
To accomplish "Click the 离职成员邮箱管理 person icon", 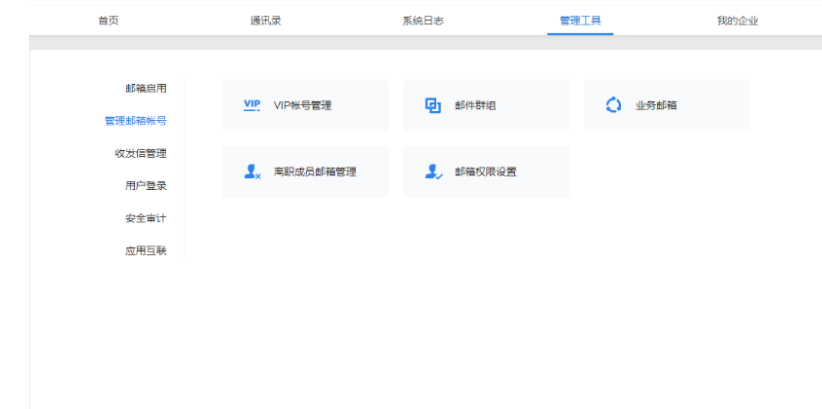I will click(252, 172).
